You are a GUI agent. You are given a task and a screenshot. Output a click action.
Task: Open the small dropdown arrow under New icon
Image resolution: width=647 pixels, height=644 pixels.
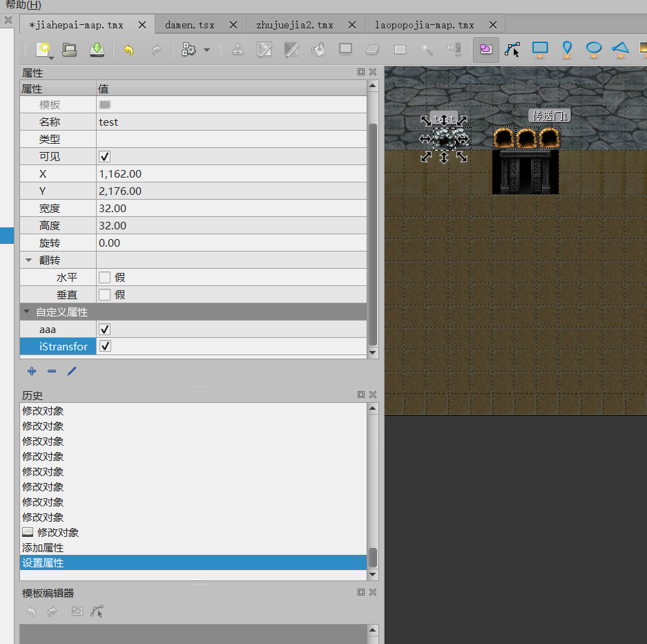51,58
